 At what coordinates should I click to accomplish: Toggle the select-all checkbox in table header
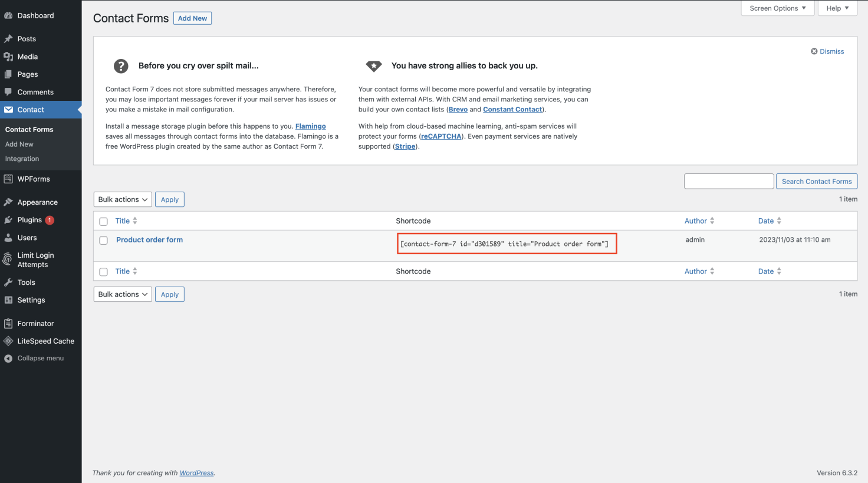pyautogui.click(x=104, y=222)
